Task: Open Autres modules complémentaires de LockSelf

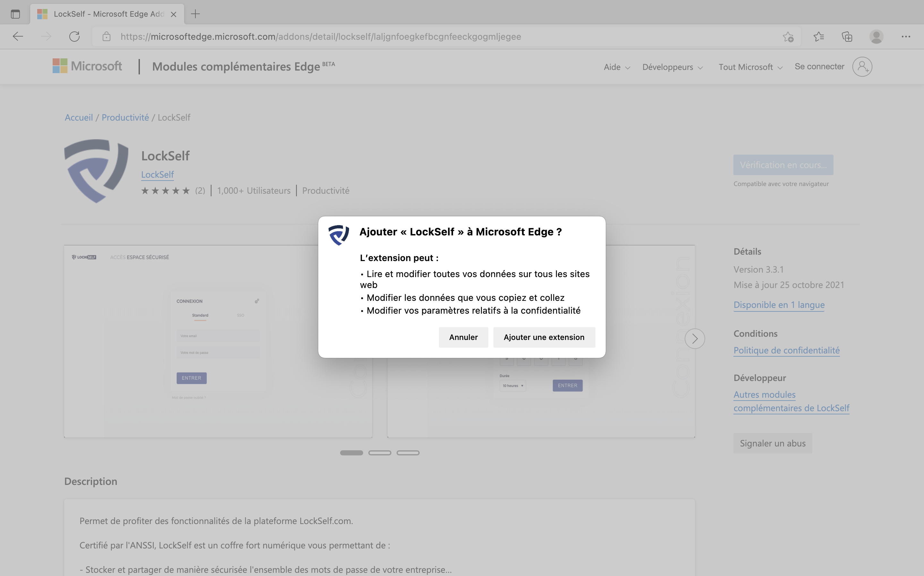Action: point(791,401)
